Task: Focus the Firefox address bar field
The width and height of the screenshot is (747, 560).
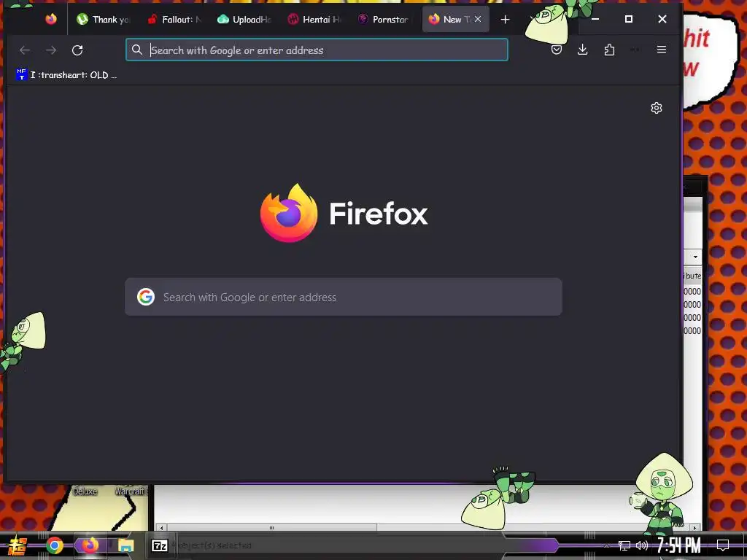Action: [x=317, y=50]
